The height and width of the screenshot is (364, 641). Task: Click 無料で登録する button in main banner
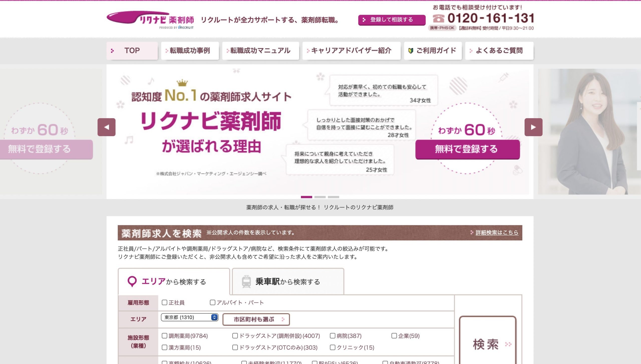[467, 149]
